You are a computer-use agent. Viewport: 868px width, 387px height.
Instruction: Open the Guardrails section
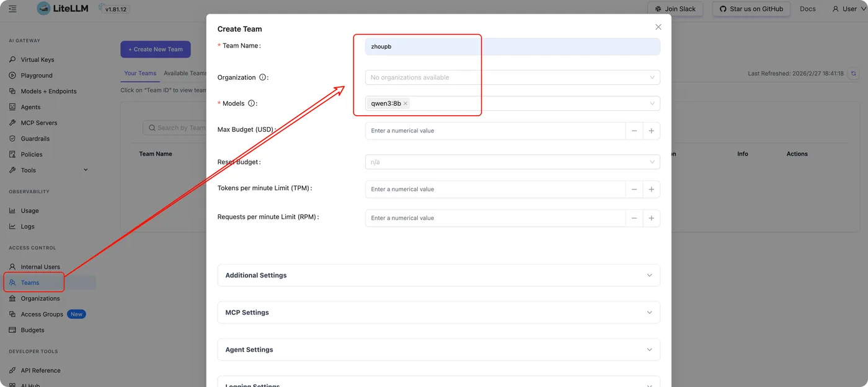[35, 139]
